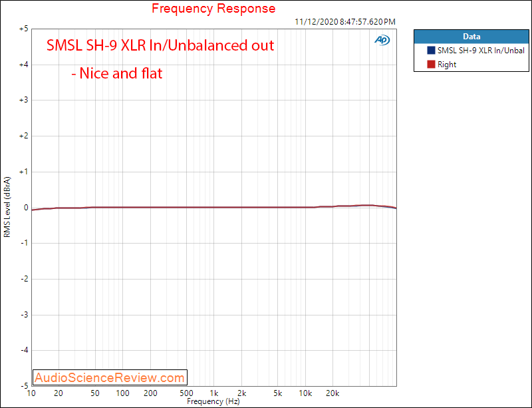The image size is (532, 408).
Task: Click the '-1' y-axis tick label
Action: [x=25, y=243]
